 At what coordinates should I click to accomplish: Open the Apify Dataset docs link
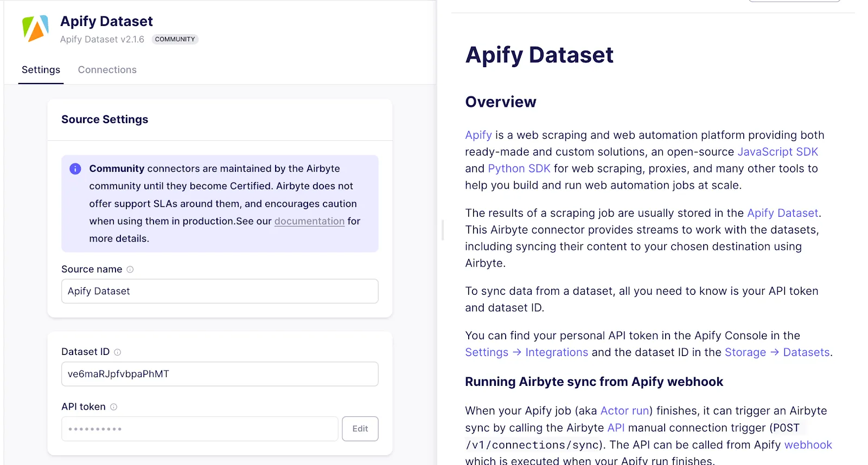(x=782, y=213)
